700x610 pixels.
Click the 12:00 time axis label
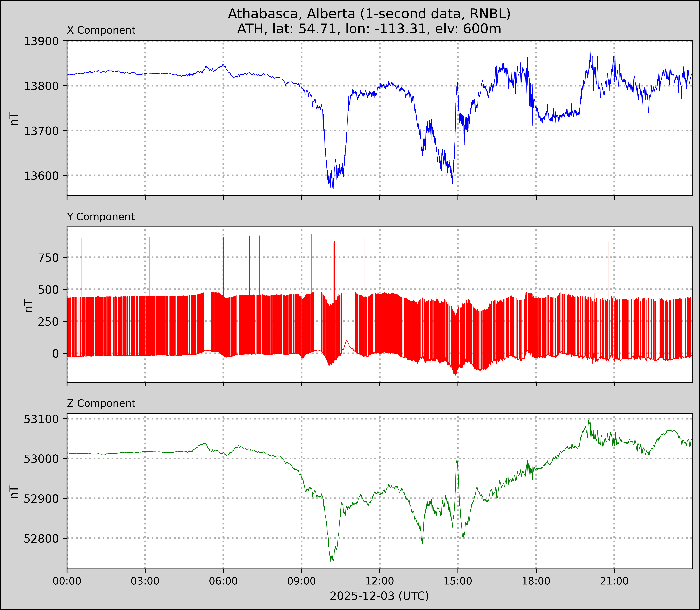click(x=380, y=581)
